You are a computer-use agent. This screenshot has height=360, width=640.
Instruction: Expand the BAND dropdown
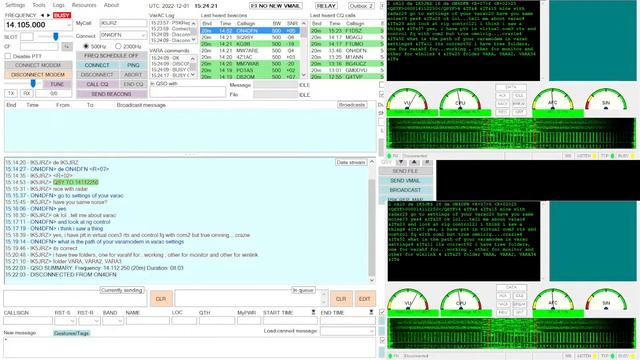click(120, 321)
